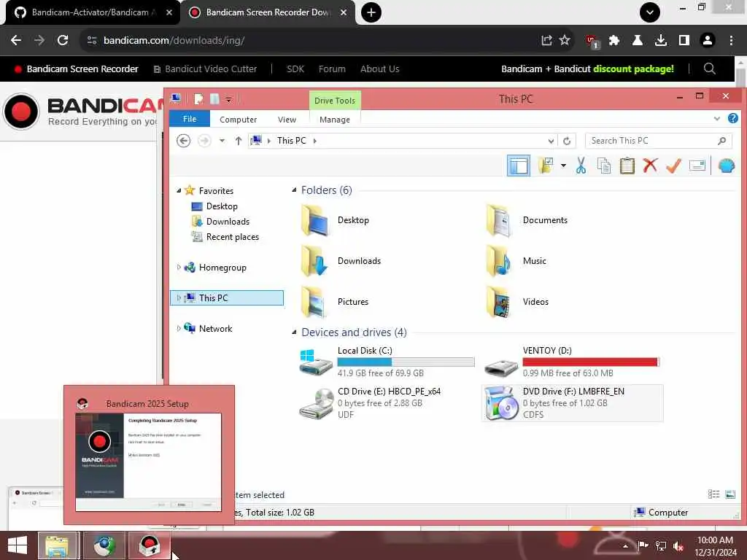Click discount package link

pyautogui.click(x=633, y=69)
